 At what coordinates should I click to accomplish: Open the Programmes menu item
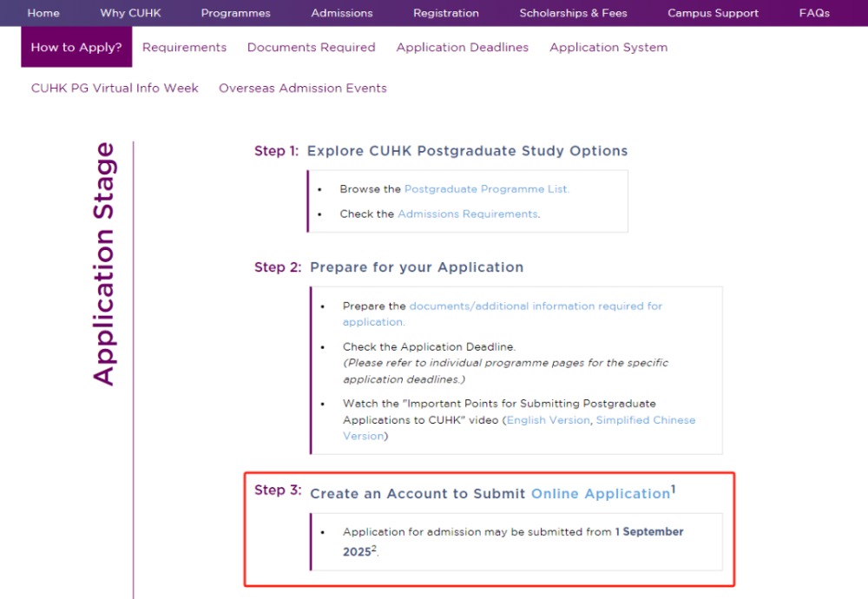tap(235, 13)
